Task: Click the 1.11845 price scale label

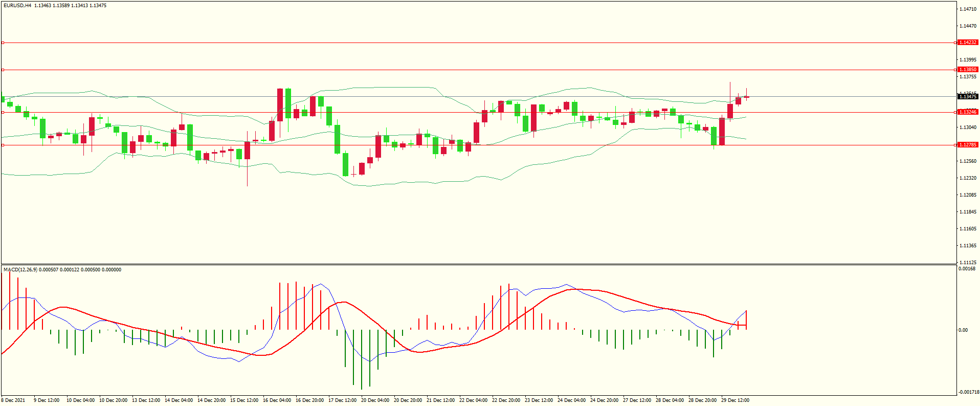Action: (x=968, y=212)
